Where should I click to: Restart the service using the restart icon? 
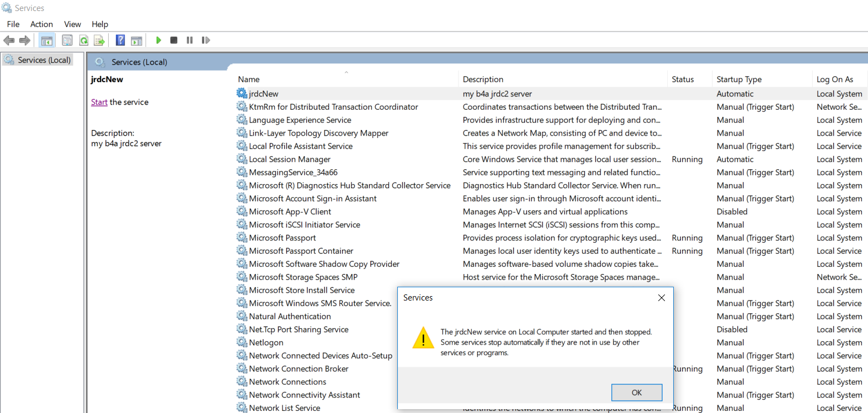206,40
